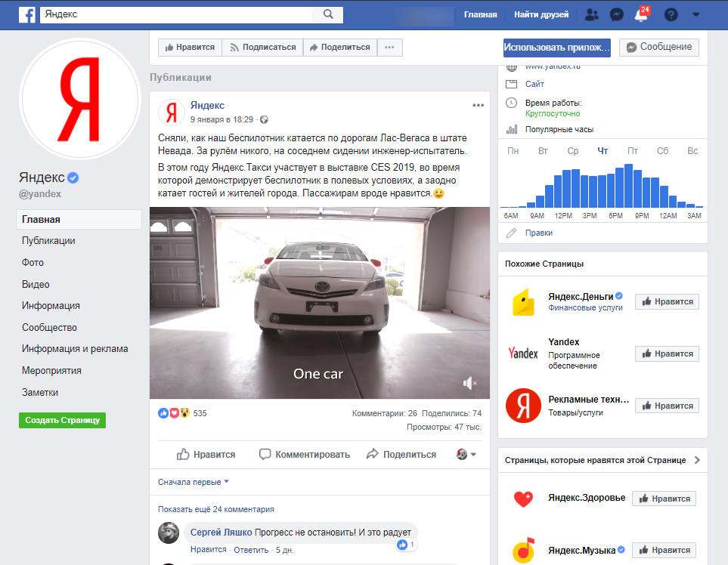Image resolution: width=728 pixels, height=565 pixels.
Task: Click the bar chart Популярные часы icon
Action: coord(511,129)
